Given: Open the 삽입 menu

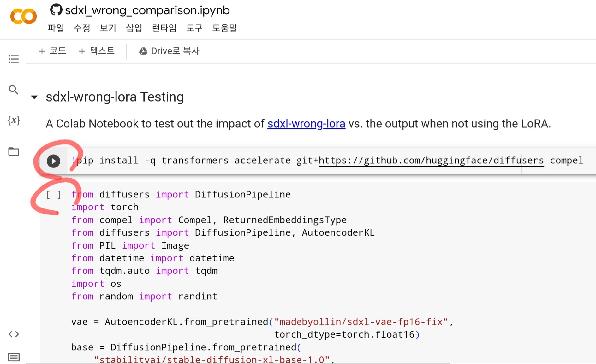Looking at the screenshot, I should (x=134, y=28).
